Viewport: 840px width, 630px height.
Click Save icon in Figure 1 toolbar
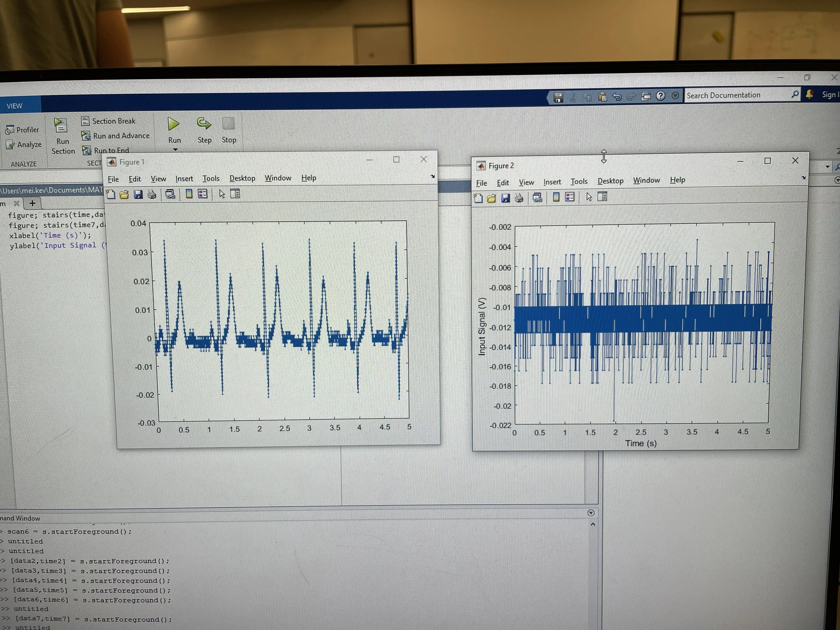click(x=138, y=195)
